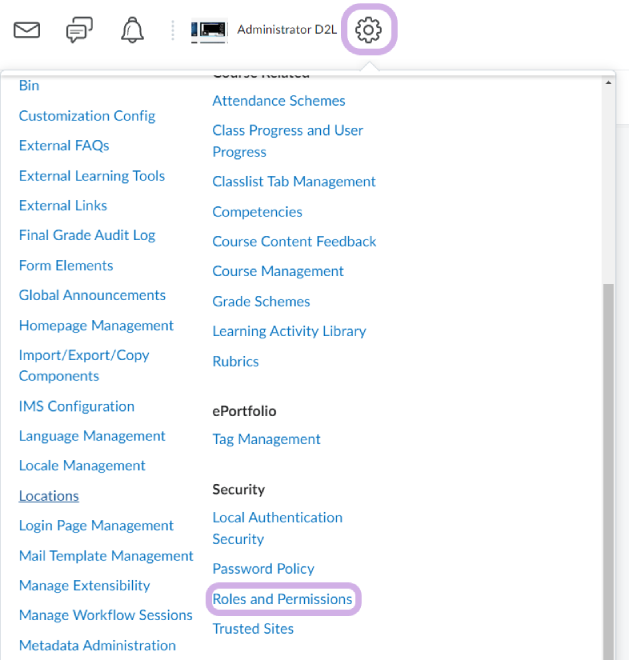
Task: Open Global Announcements
Action: pyautogui.click(x=92, y=295)
